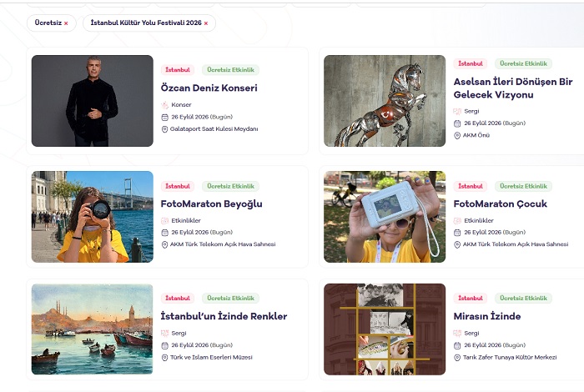Remove İstanbul Kültür Yolu Festivali 2026 filter
The height and width of the screenshot is (392, 584).
(x=205, y=23)
